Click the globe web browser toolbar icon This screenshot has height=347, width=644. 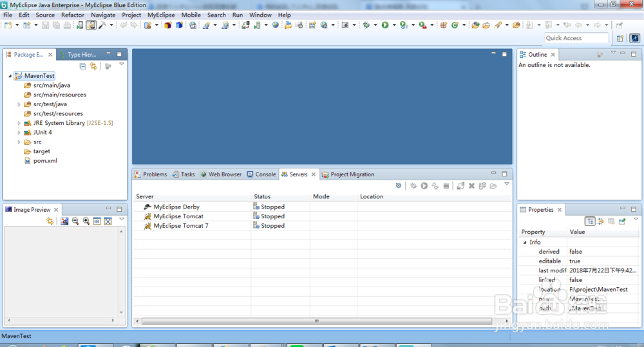click(x=276, y=26)
